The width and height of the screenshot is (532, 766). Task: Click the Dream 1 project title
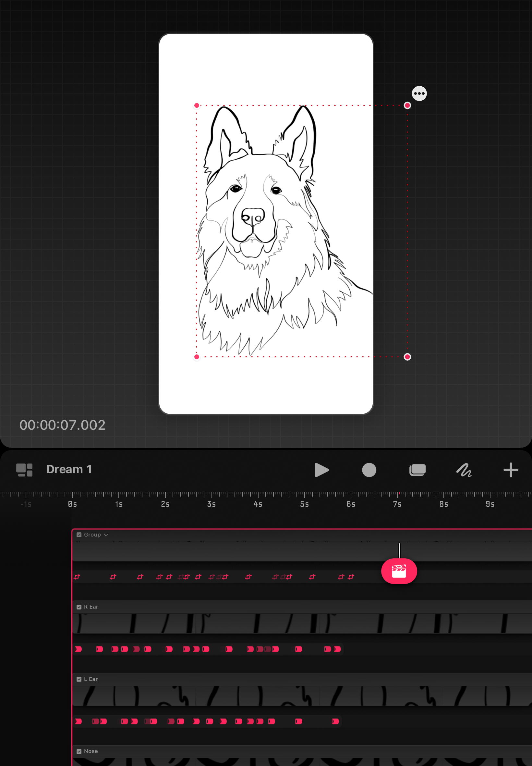click(69, 469)
